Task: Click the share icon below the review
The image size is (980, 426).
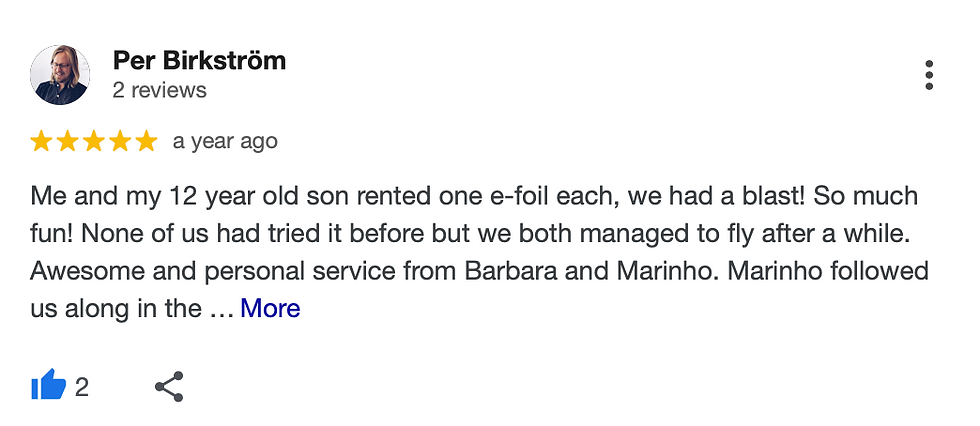Action: click(169, 387)
